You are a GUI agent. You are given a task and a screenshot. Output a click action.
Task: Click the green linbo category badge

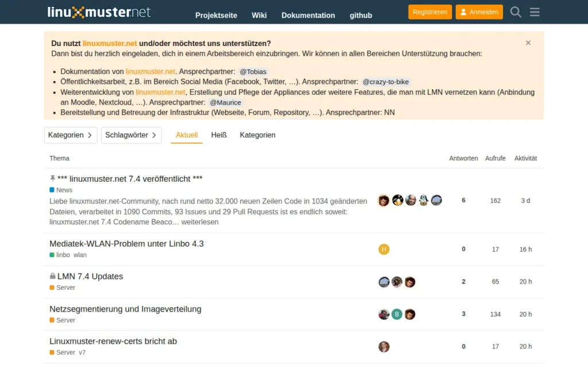[60, 255]
